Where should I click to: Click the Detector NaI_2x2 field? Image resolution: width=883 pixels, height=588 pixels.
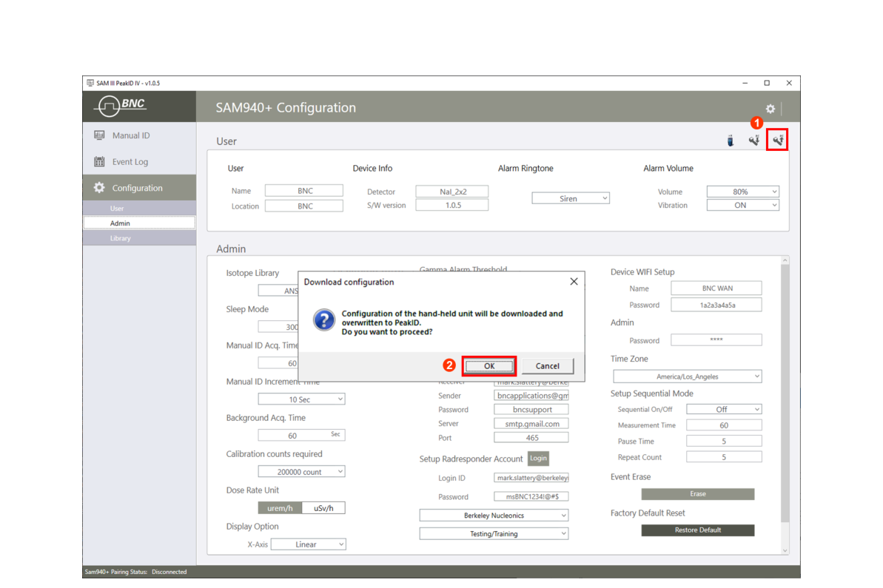pos(452,192)
